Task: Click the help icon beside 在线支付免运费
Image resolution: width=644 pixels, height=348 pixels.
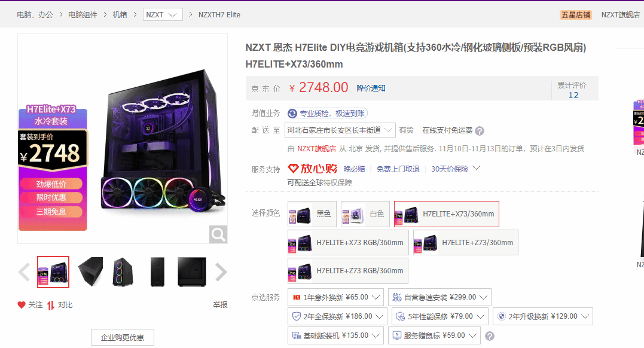Action: tap(480, 131)
